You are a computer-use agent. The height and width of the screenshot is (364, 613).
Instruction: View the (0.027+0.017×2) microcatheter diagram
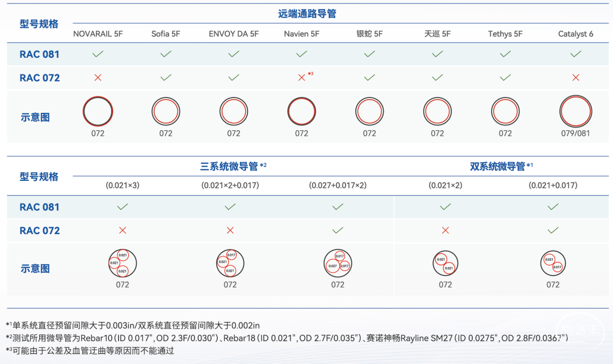click(x=338, y=263)
